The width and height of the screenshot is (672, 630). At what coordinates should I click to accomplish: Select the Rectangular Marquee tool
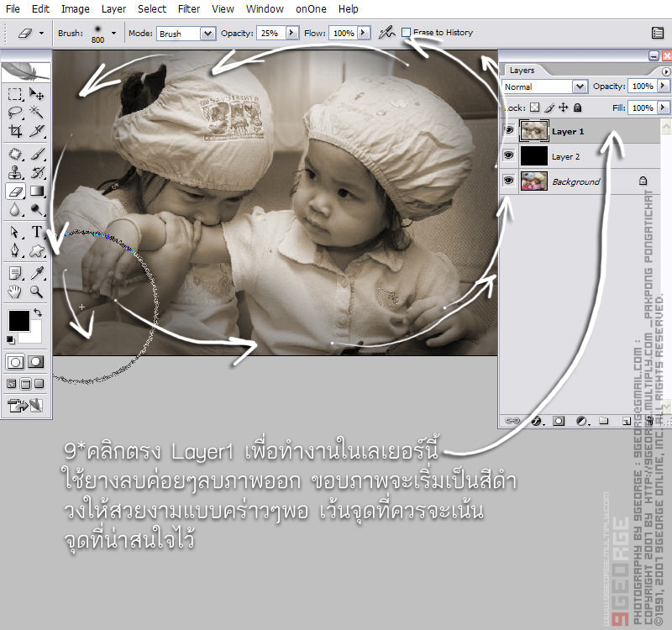point(15,94)
